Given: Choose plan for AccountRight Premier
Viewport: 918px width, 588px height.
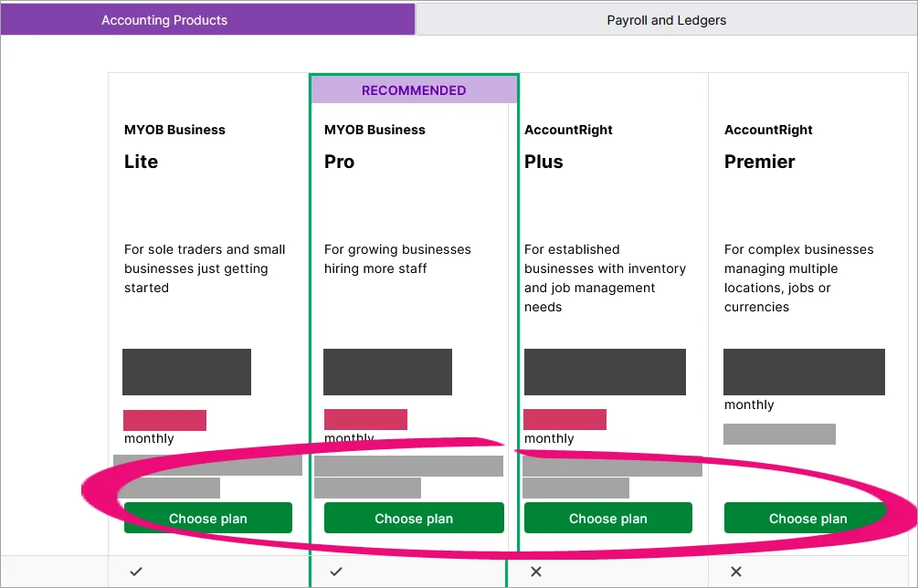Looking at the screenshot, I should coord(807,518).
